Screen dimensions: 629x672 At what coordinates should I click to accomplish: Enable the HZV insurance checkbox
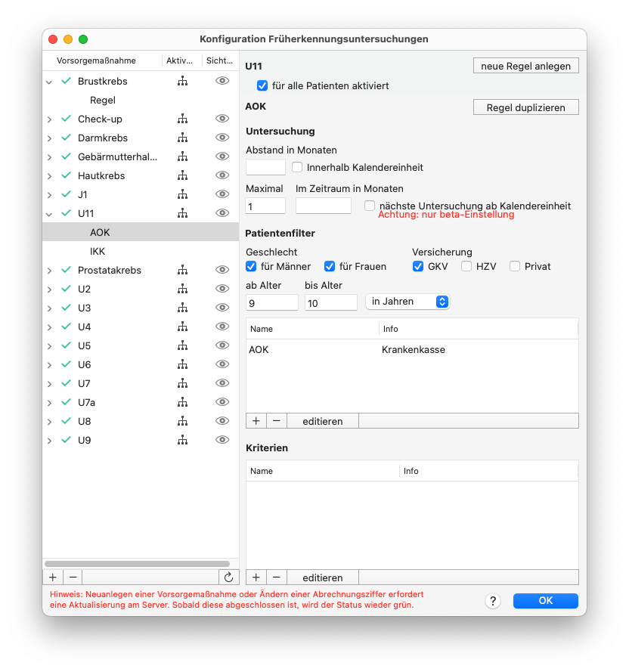point(466,267)
